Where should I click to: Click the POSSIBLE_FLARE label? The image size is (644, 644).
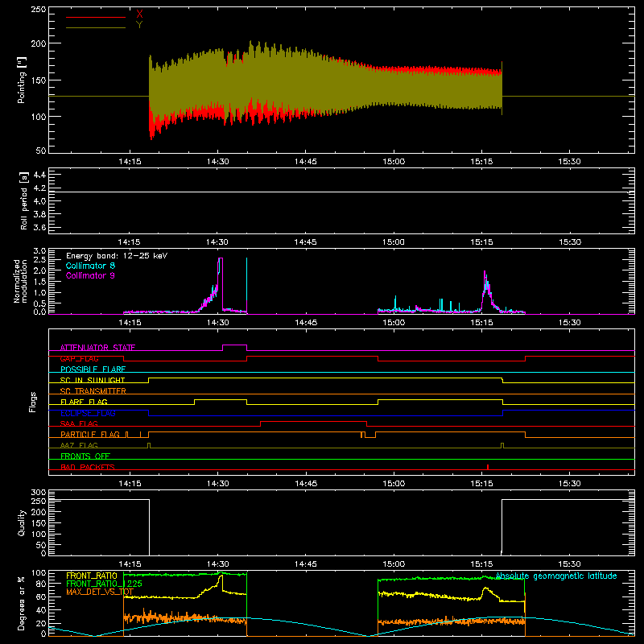[x=93, y=369]
